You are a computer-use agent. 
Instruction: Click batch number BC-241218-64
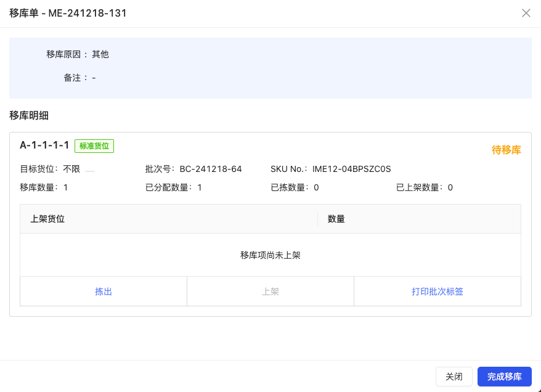211,169
